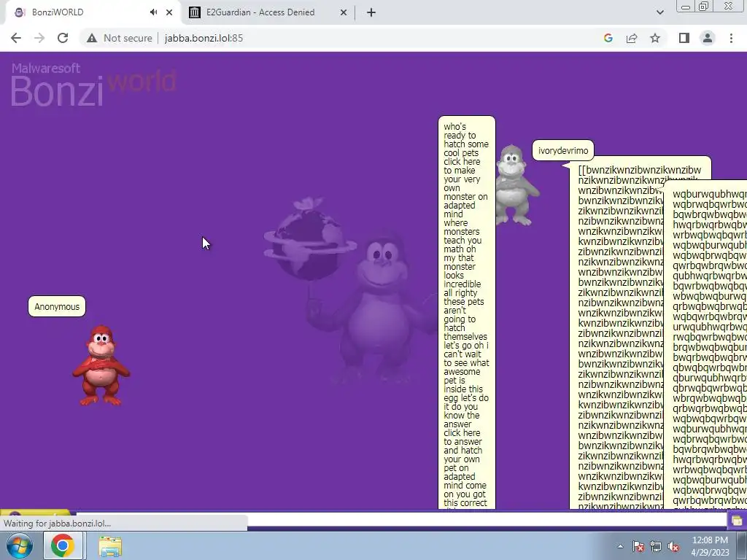The image size is (747, 560).
Task: Click the E2Guardian tab favicon
Action: point(194,12)
